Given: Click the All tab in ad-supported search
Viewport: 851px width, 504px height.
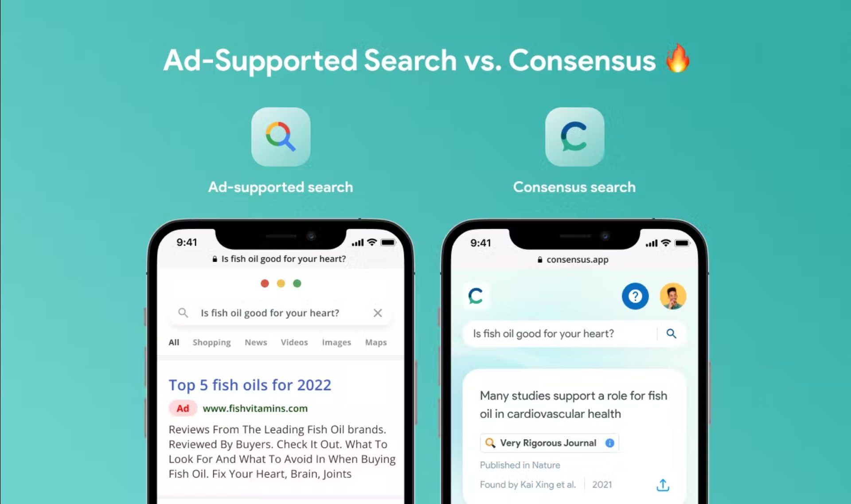Looking at the screenshot, I should coord(174,342).
